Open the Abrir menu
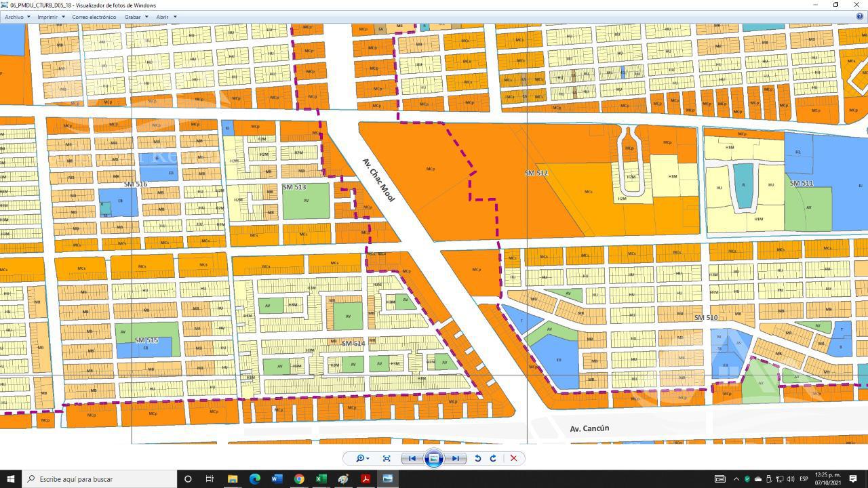The width and height of the screenshot is (868, 488). point(166,17)
